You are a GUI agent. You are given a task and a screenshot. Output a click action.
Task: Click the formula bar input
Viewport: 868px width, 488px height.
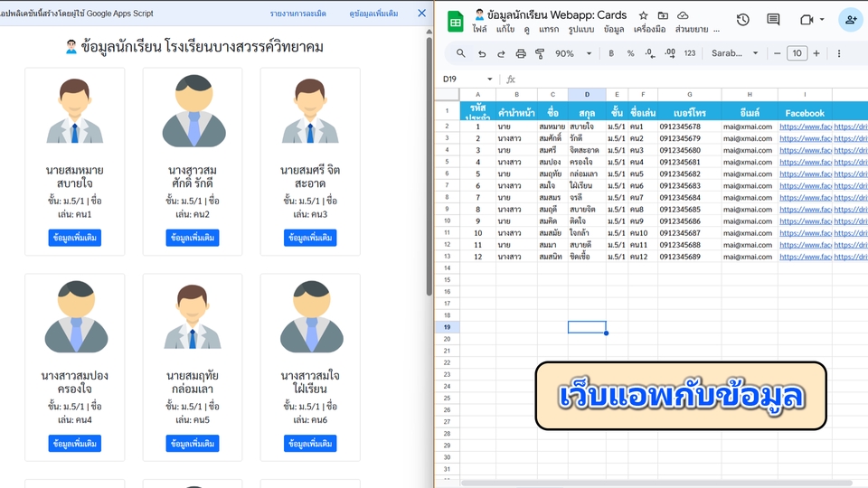tap(692, 80)
